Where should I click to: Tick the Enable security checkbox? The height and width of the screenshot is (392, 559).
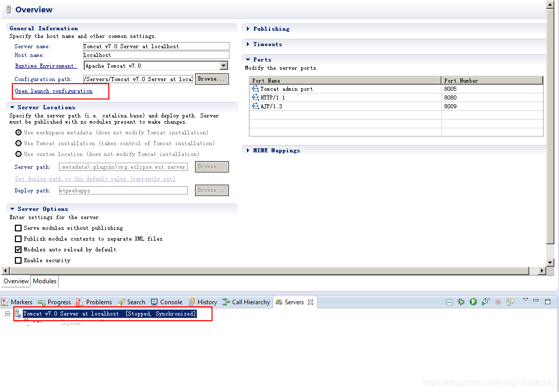click(x=18, y=261)
